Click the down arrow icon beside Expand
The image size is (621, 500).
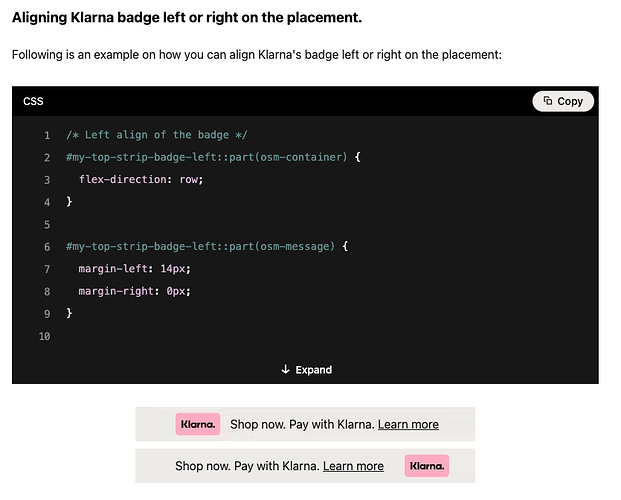tap(285, 369)
